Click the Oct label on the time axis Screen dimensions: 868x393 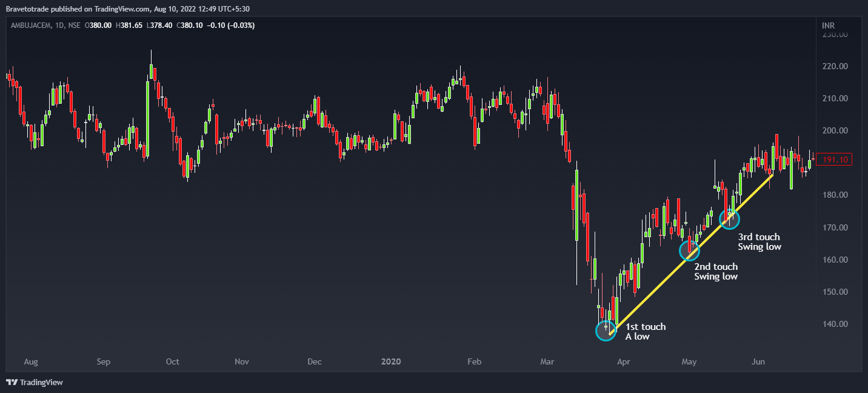tap(173, 362)
